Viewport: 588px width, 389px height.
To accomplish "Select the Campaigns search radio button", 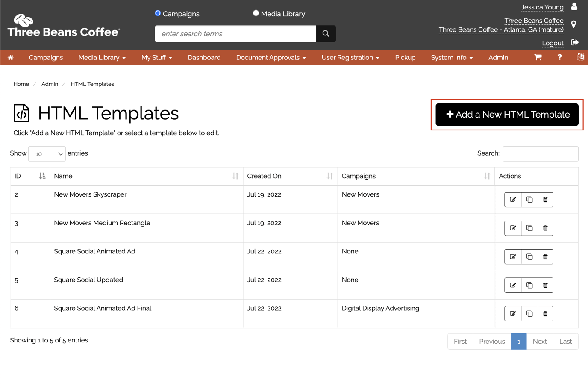I will tap(158, 13).
